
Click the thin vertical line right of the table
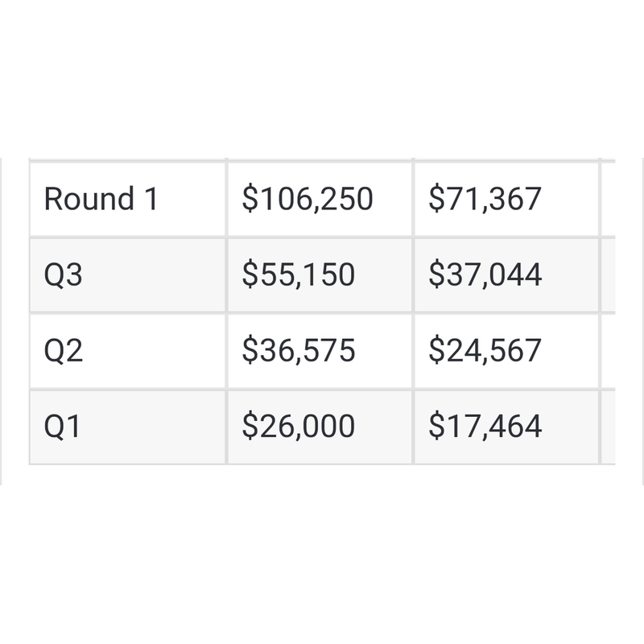click(642, 322)
